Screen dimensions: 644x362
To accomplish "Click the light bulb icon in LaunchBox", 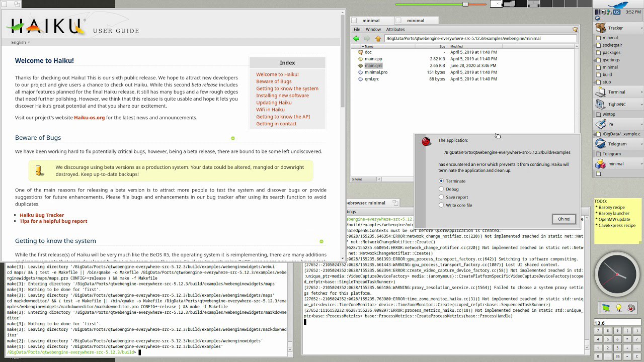I will (x=619, y=308).
